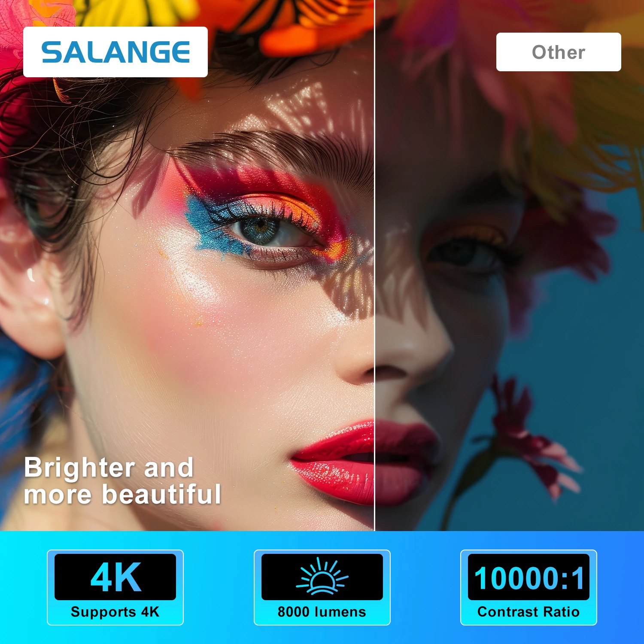Click the white vertical comparison divider line
Screen dimensions: 644x644
click(375, 265)
